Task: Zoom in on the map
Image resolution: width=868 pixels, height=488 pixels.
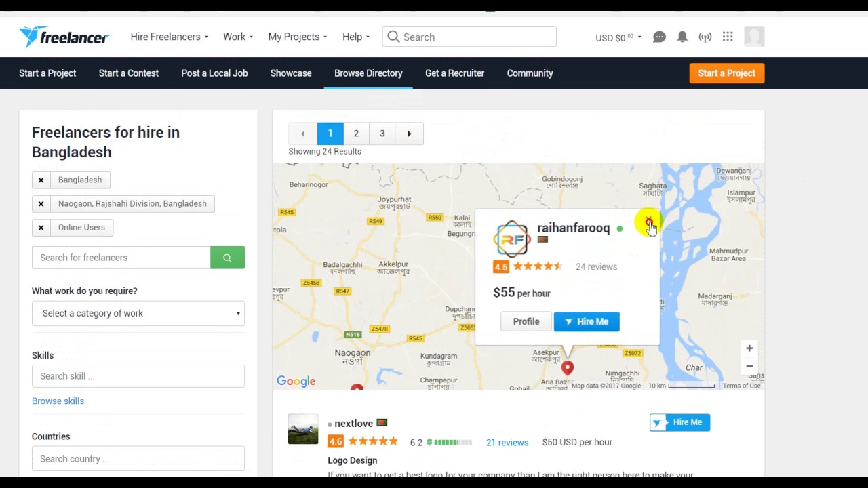Action: coord(749,348)
